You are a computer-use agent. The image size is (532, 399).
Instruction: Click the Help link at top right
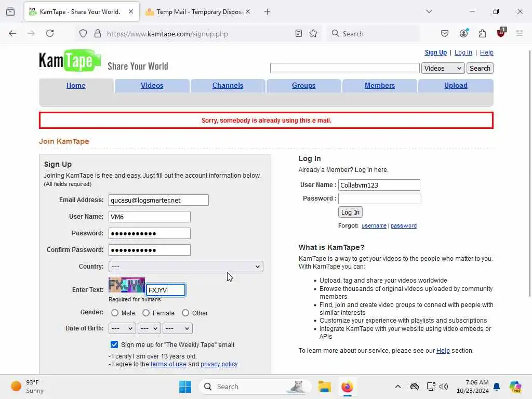pyautogui.click(x=486, y=52)
